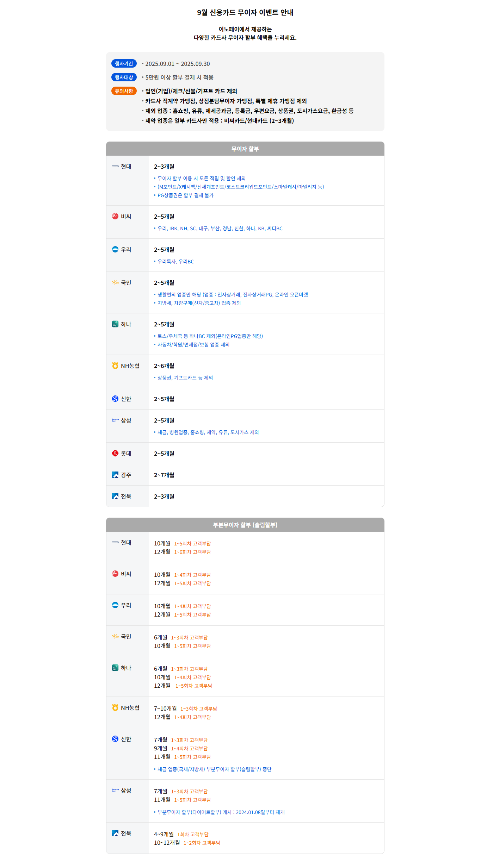Click the note 지방세, 차량구매(신차/중고차) 업종 제외
The image size is (487, 868).
199,303
